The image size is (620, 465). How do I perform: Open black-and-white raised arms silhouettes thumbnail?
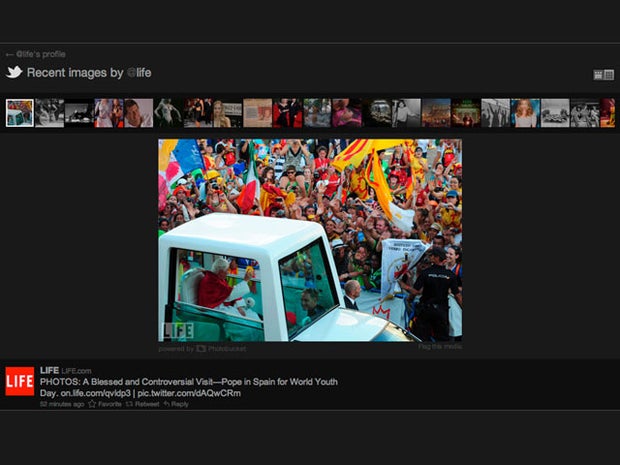click(x=495, y=113)
